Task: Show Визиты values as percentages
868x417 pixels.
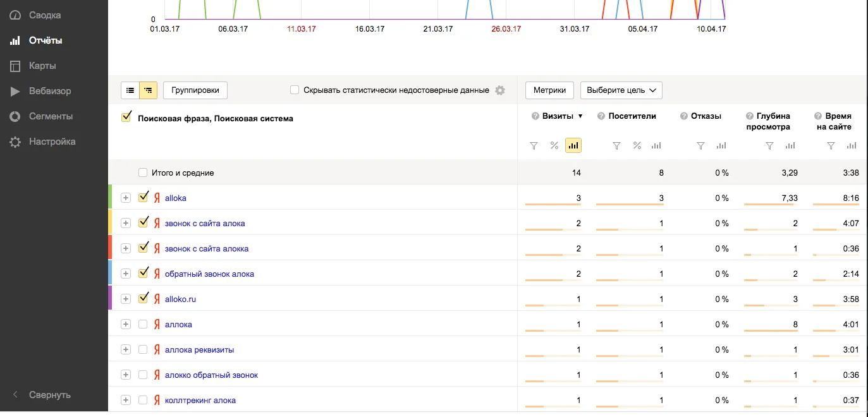Action: (554, 146)
